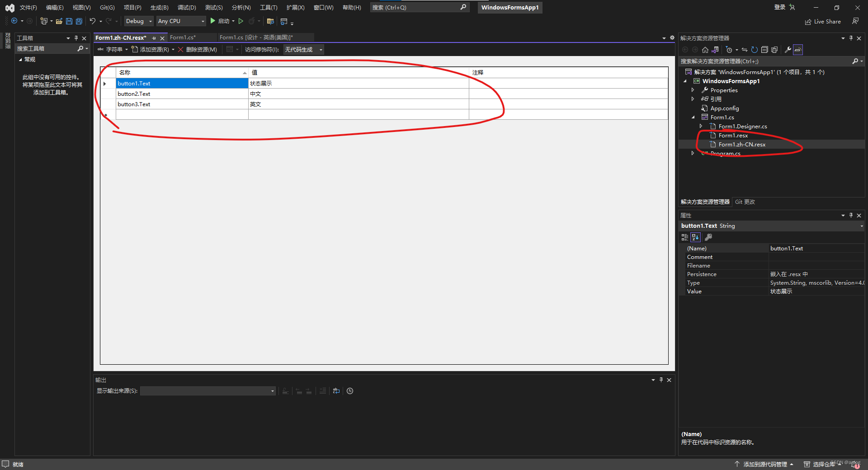868x470 pixels.
Task: Toggle auto-hide pin on Properties panel
Action: click(x=851, y=216)
